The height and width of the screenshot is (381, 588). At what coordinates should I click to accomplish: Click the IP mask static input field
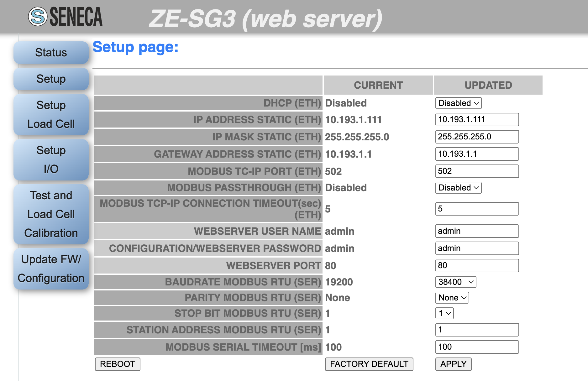477,137
